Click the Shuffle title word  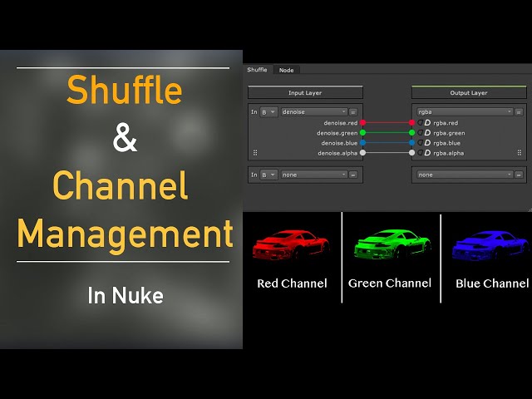[125, 90]
